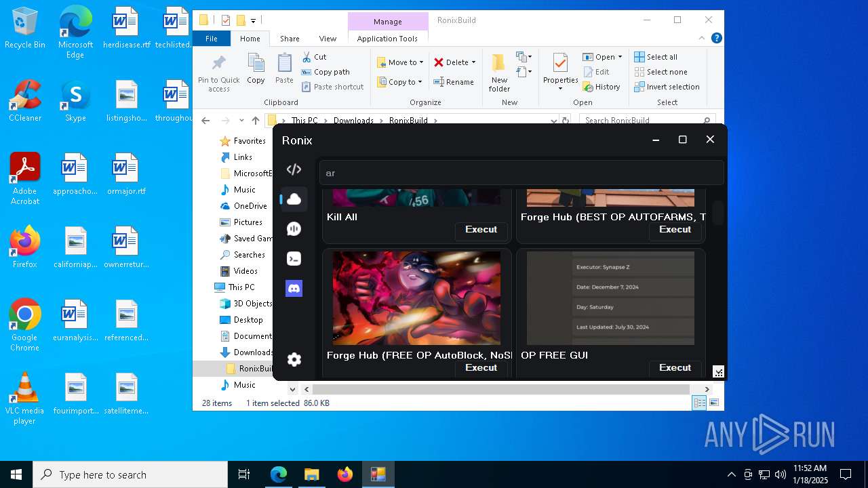Switch to the Share ribbon tab
868x488 pixels.
coord(290,39)
